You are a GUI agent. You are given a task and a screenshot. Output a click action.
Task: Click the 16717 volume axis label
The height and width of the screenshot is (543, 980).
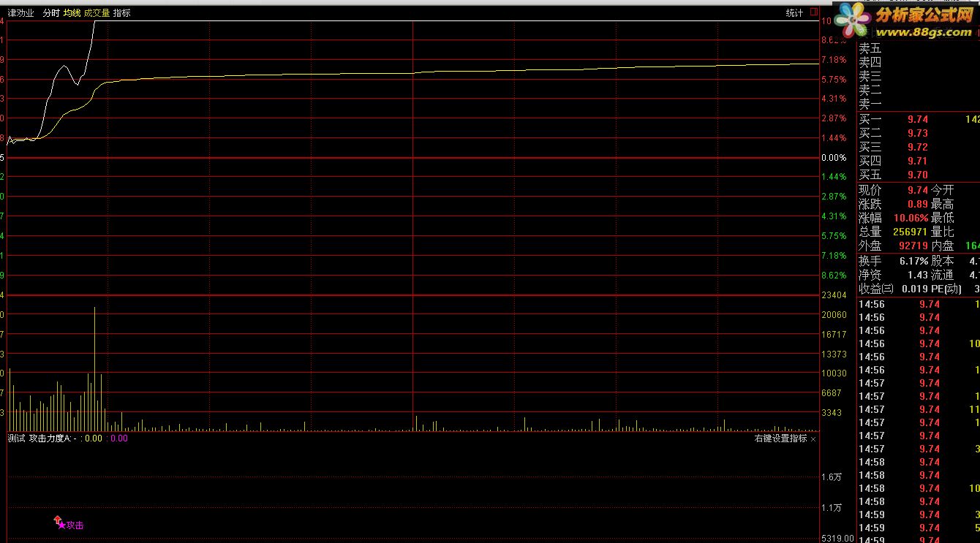(x=834, y=335)
